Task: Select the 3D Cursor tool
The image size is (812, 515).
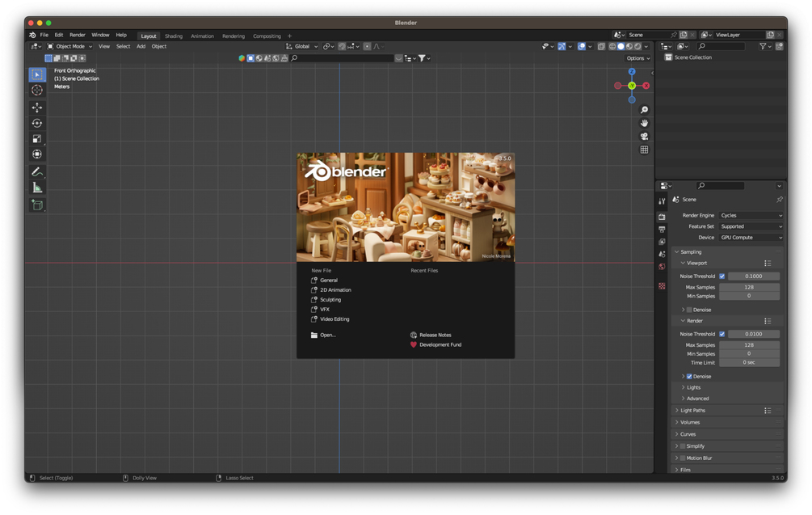Action: pos(37,91)
